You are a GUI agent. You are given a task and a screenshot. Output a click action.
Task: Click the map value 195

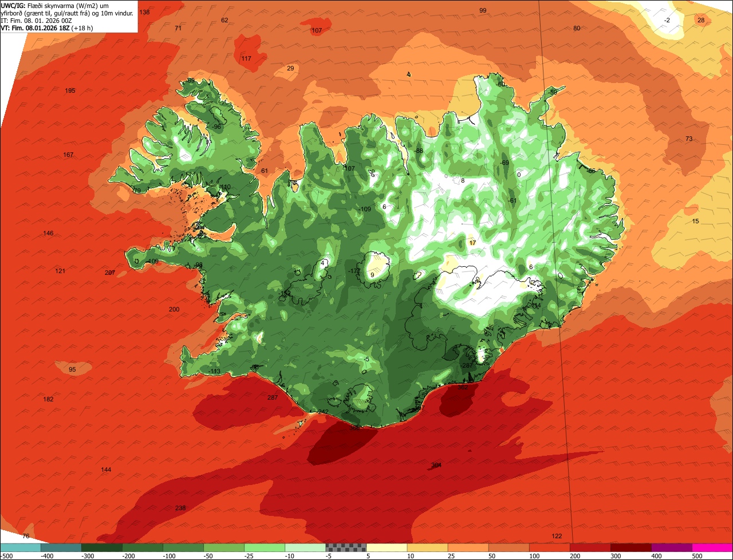pos(70,90)
